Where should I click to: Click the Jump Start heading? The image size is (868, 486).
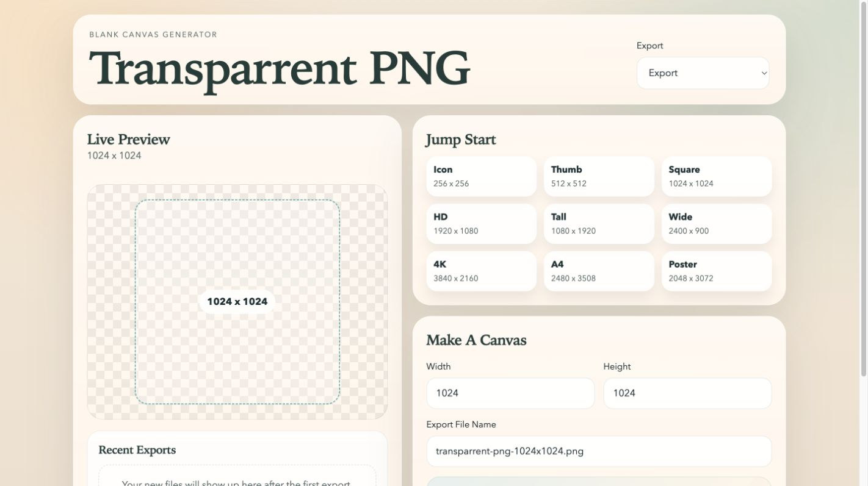(x=461, y=140)
